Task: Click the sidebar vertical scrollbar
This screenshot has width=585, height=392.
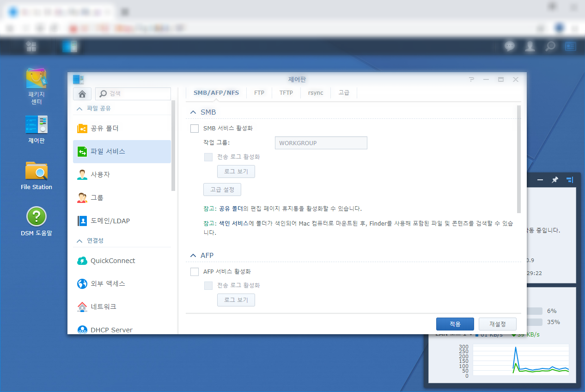Action: click(173, 146)
